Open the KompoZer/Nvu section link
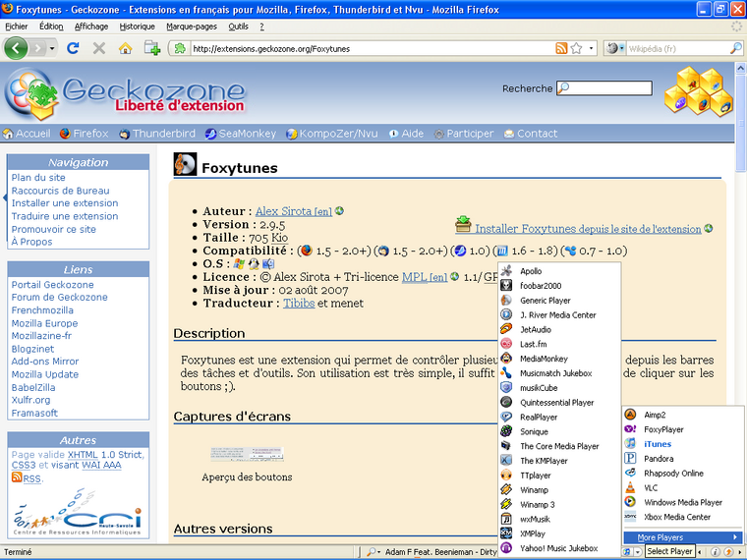The height and width of the screenshot is (560, 747). pyautogui.click(x=332, y=134)
